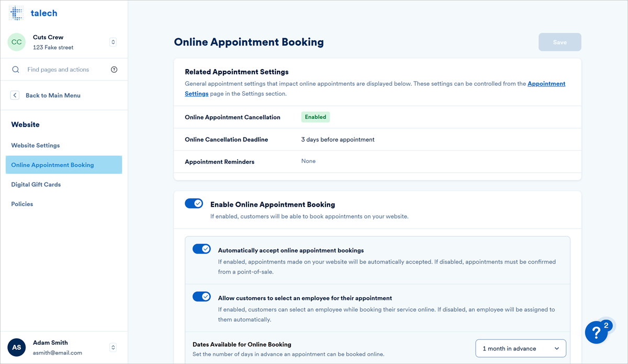This screenshot has height=364, width=628.
Task: Click the Save button
Action: [559, 42]
